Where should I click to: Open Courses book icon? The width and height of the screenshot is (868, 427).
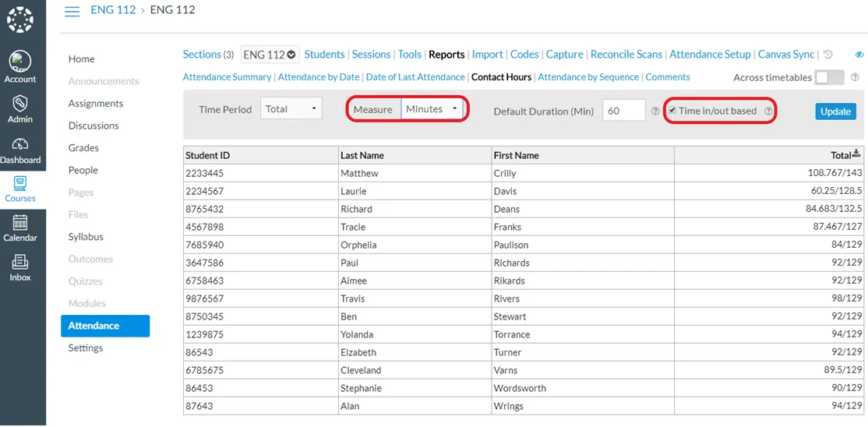[x=20, y=183]
